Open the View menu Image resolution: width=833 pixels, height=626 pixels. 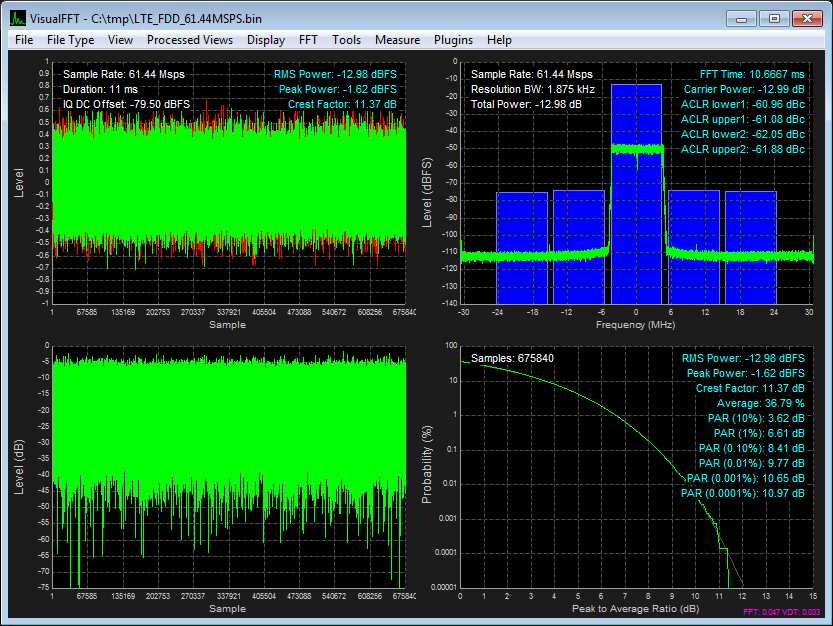tap(120, 40)
